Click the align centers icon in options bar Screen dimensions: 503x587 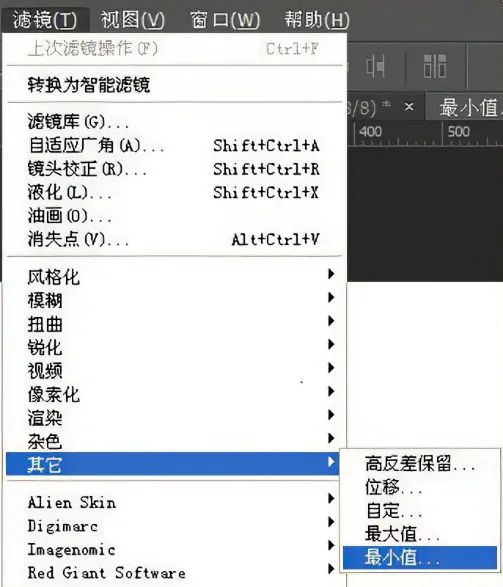click(375, 67)
